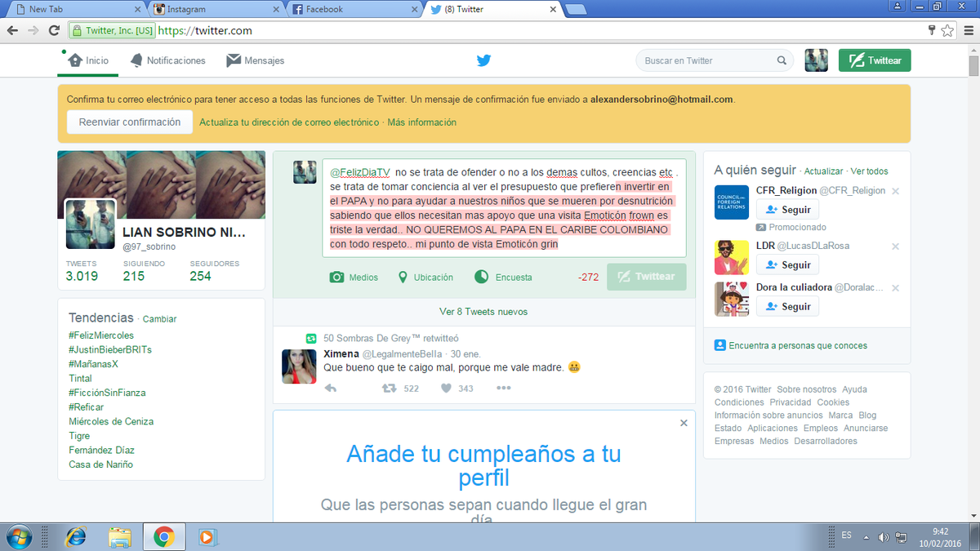View Tweets count 3.019
Image resolution: width=980 pixels, height=551 pixels.
(82, 271)
